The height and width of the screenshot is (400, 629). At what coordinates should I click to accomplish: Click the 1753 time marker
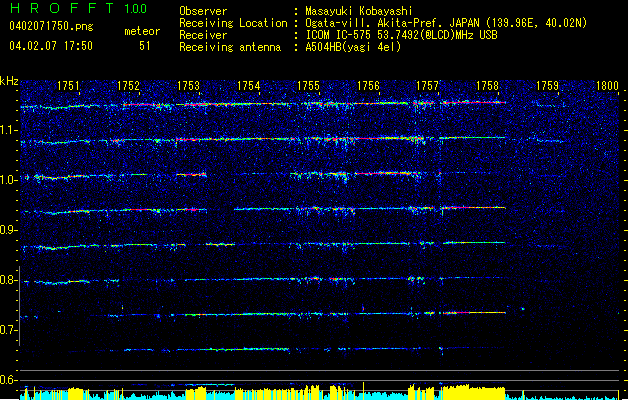(188, 86)
